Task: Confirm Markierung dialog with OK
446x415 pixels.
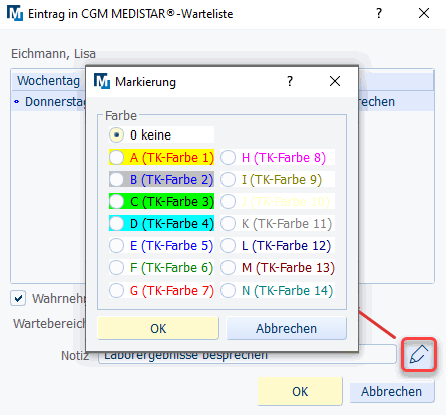Action: coord(158,328)
